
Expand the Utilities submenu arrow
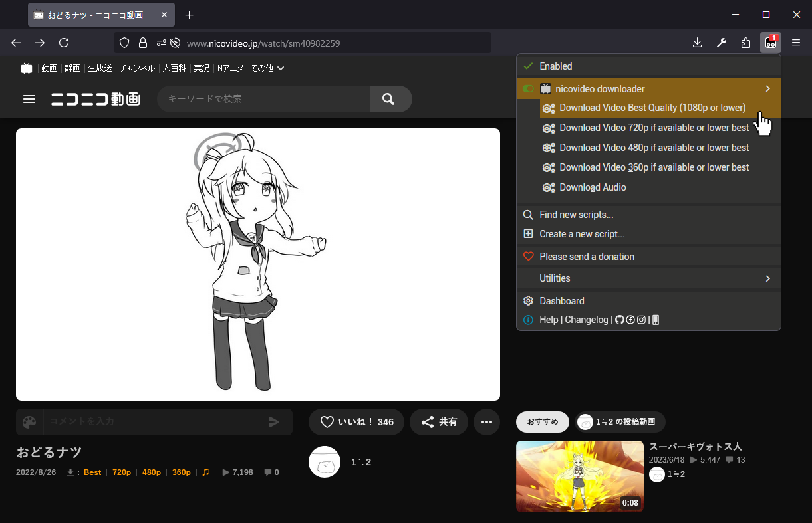pos(767,278)
